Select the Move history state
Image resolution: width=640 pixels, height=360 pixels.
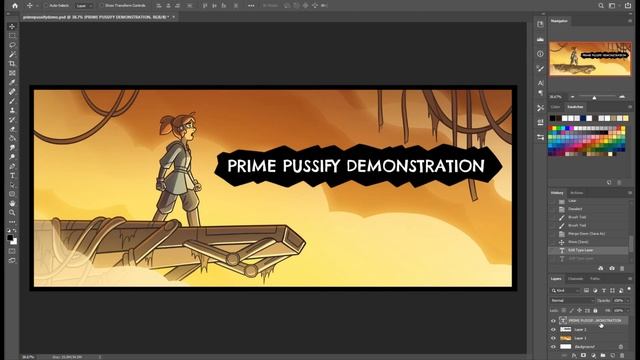click(x=589, y=242)
